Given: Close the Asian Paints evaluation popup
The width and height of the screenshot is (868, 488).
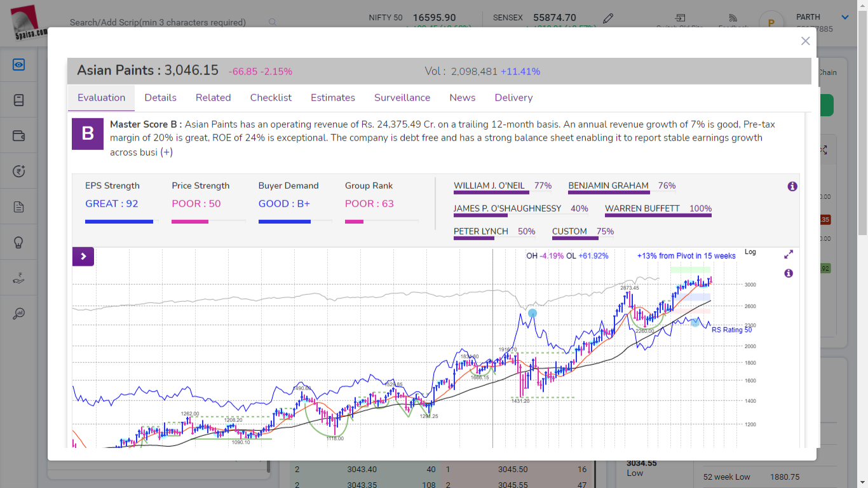Looking at the screenshot, I should pyautogui.click(x=805, y=41).
